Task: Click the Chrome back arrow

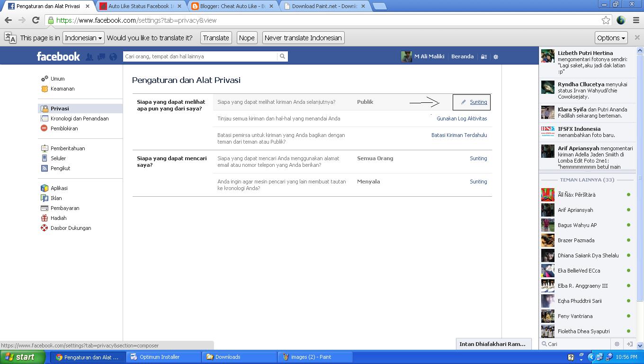Action: click(8, 20)
